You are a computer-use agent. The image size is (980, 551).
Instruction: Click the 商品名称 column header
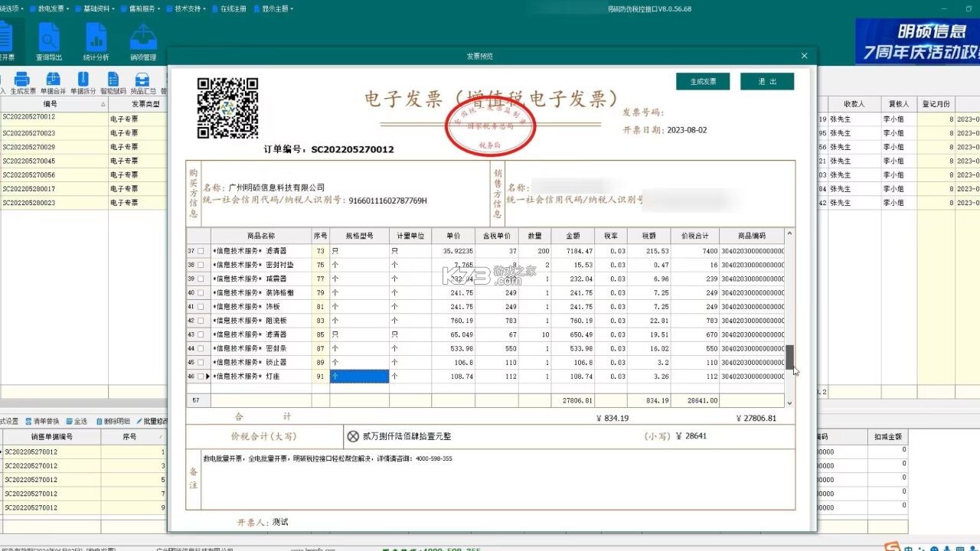click(x=261, y=236)
